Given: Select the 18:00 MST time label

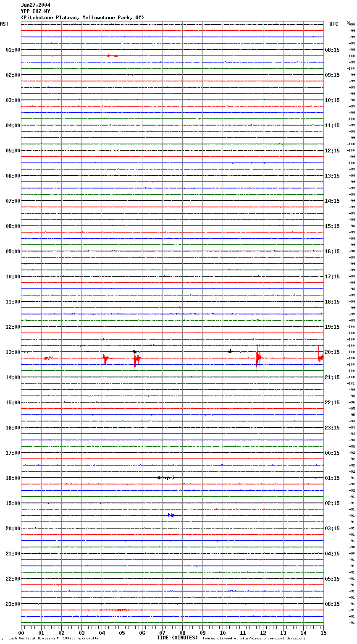Looking at the screenshot, I should (13, 478).
